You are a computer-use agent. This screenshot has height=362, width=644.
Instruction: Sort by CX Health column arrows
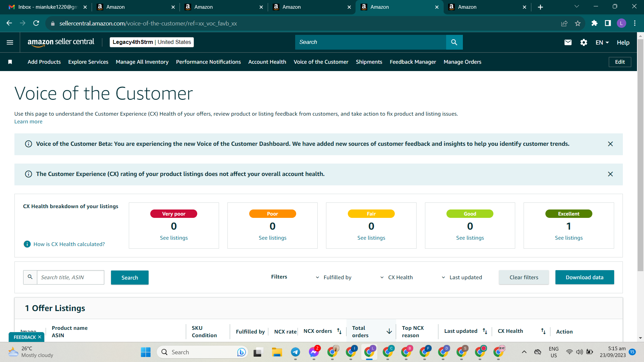[x=543, y=331]
